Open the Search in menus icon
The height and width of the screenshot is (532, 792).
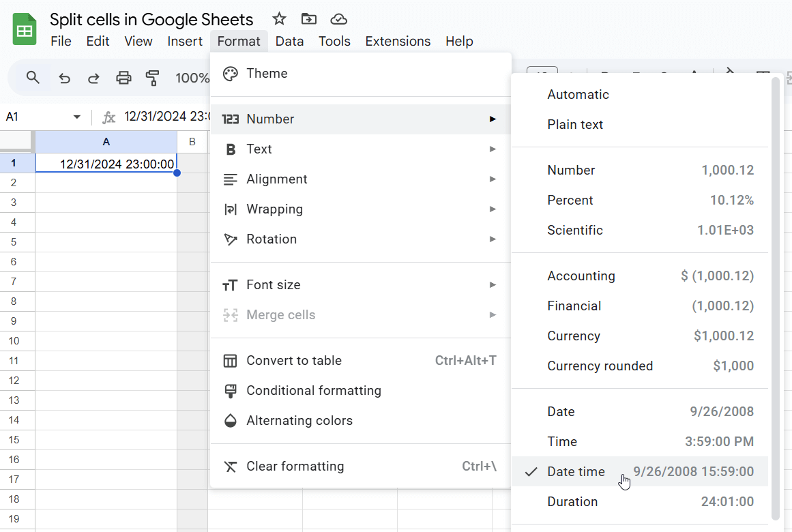[32, 78]
